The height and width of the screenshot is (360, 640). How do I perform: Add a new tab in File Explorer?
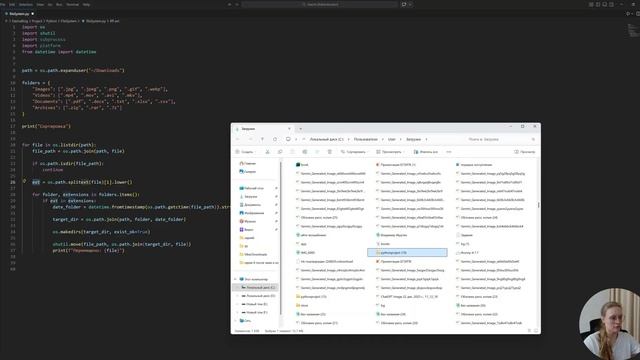(300, 129)
